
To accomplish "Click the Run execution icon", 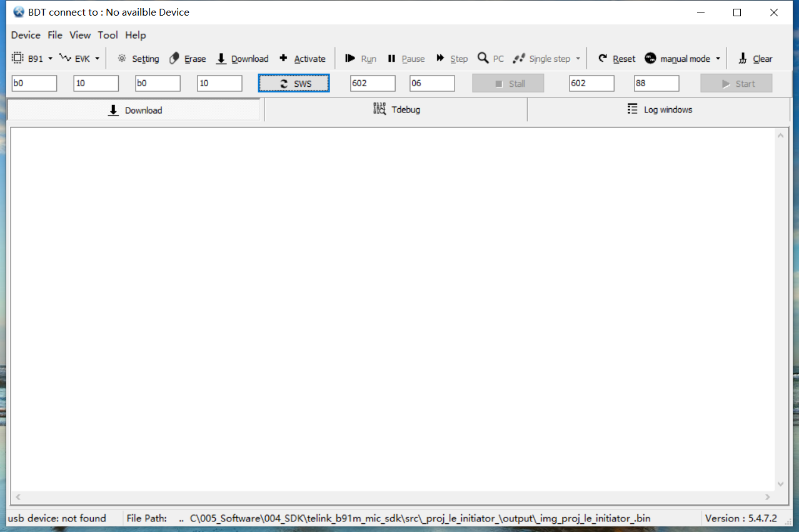I will point(349,58).
